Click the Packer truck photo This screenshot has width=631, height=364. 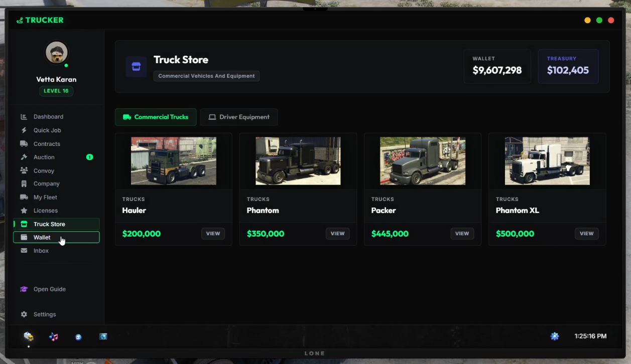coord(423,161)
